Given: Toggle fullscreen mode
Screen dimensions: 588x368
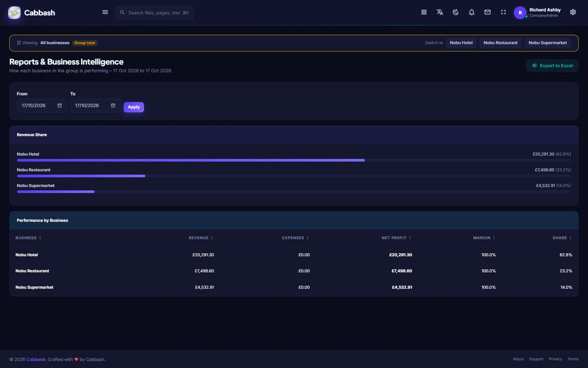Looking at the screenshot, I should [503, 12].
